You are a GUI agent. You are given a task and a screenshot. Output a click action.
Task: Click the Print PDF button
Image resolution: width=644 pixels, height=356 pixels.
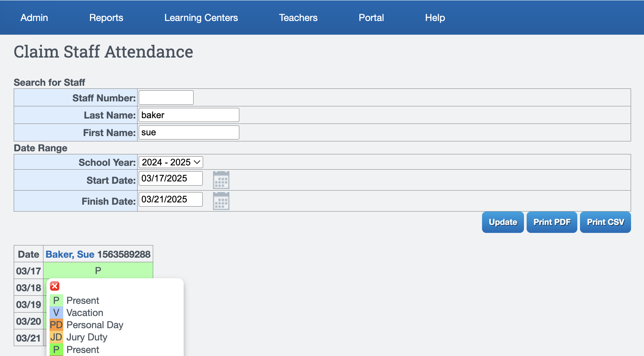(552, 222)
